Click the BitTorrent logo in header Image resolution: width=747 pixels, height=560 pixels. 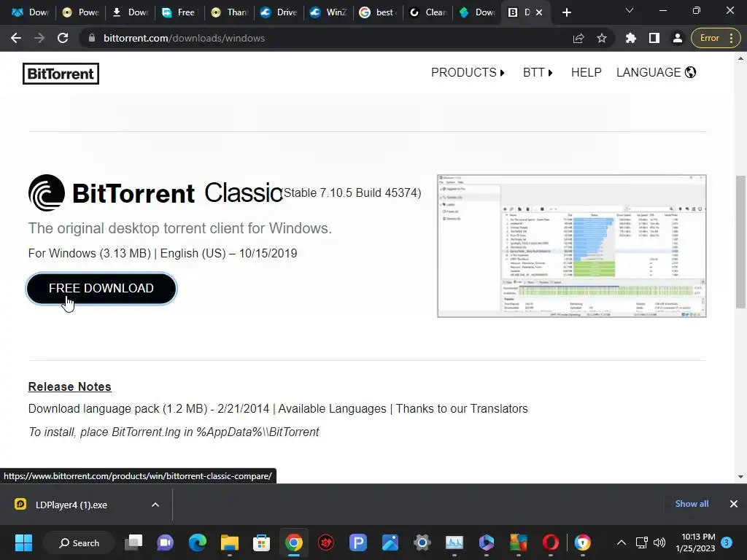[61, 74]
